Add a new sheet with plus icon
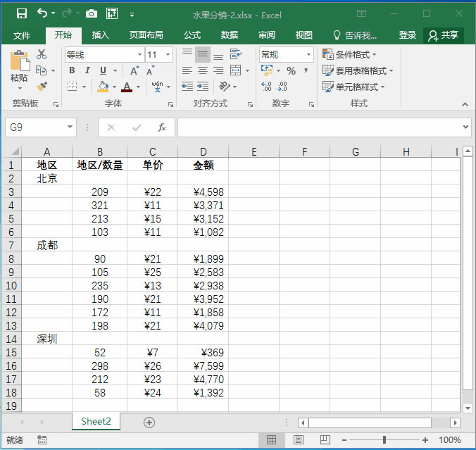 tap(149, 422)
